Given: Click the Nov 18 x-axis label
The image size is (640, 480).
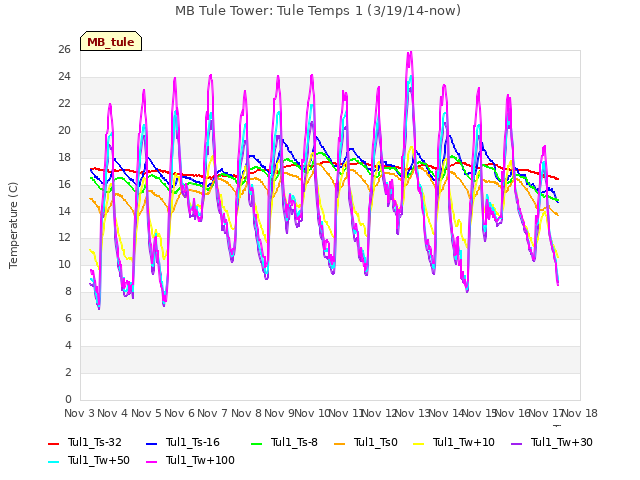Looking at the screenshot, I should (x=580, y=413).
